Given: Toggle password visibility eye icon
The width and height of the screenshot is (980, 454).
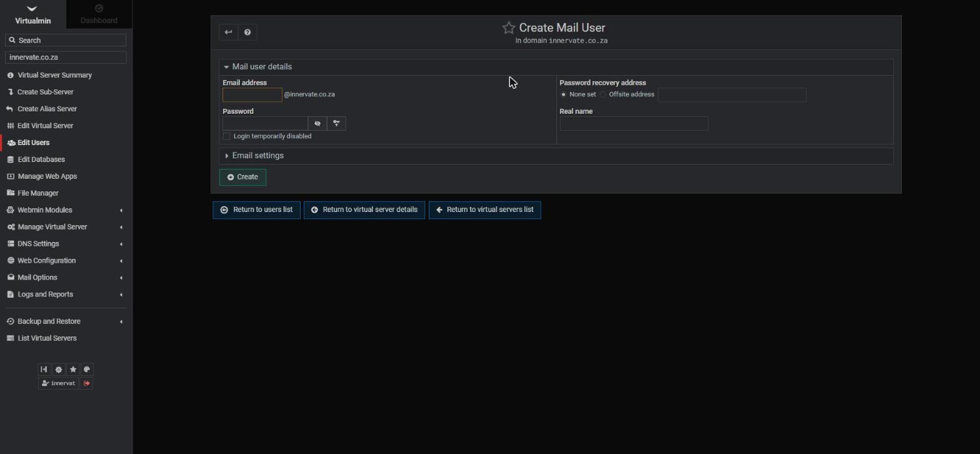Looking at the screenshot, I should (317, 124).
